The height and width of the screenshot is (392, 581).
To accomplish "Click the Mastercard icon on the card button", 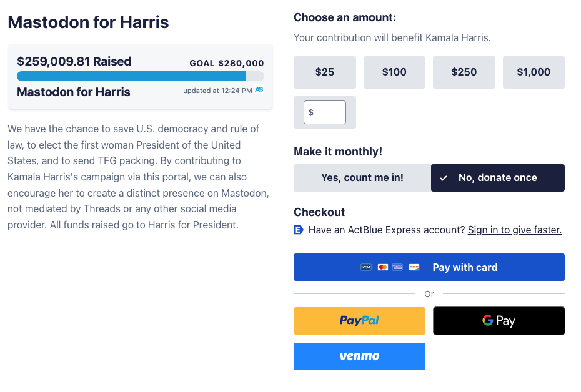I will 382,267.
